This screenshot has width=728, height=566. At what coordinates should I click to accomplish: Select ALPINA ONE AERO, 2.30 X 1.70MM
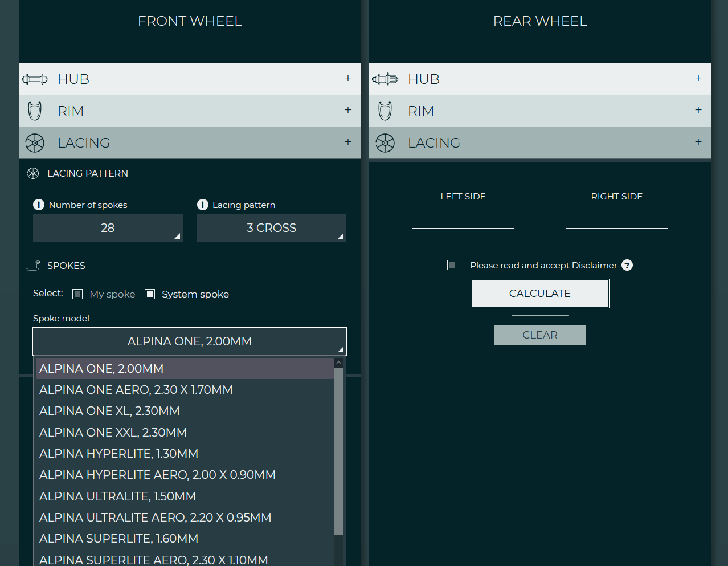pos(185,390)
